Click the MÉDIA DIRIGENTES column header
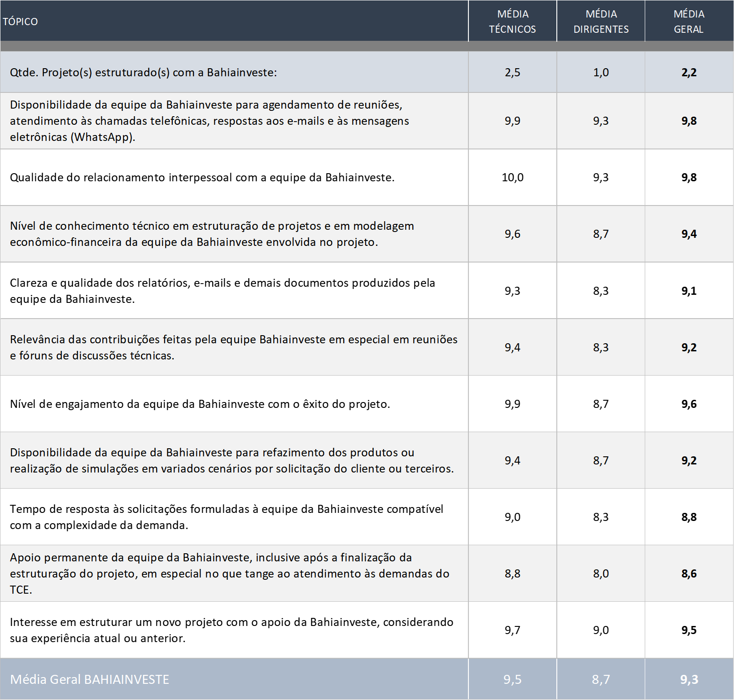 pyautogui.click(x=601, y=22)
